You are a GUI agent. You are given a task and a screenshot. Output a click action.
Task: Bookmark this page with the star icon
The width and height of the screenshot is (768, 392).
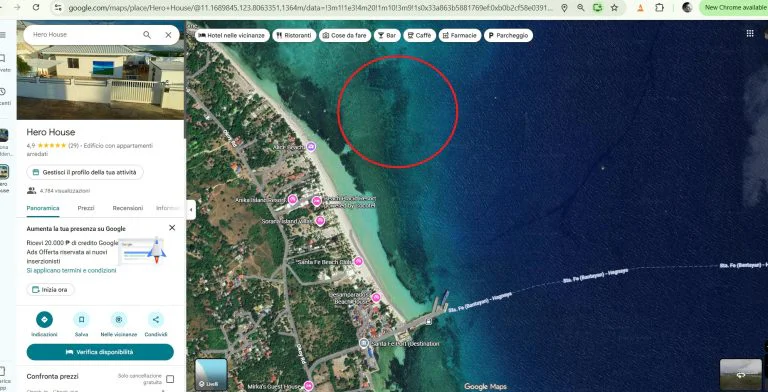[614, 8]
